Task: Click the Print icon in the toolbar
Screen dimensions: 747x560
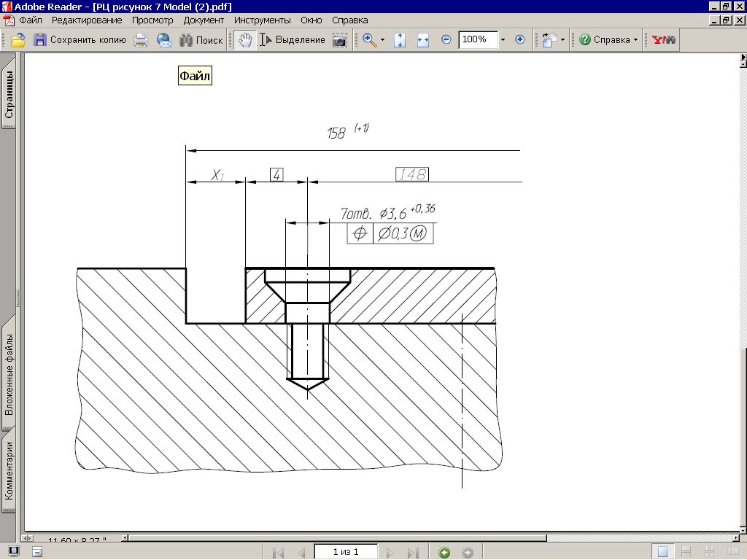Action: pyautogui.click(x=141, y=40)
